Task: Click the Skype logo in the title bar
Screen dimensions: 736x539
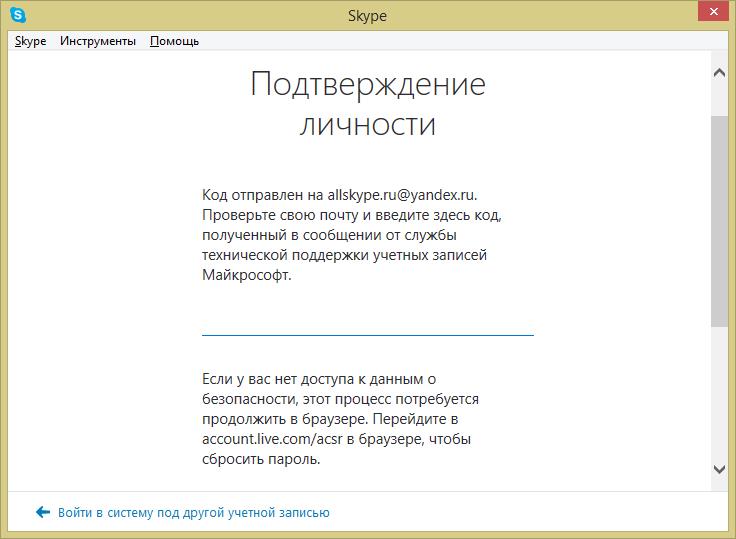Action: 17,16
